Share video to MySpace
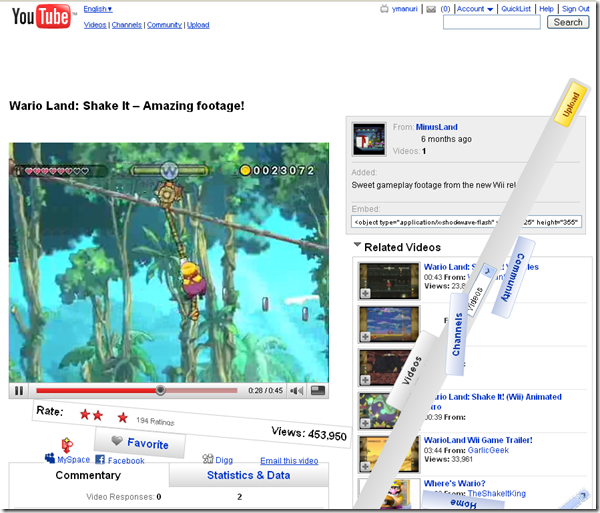 tap(67, 459)
